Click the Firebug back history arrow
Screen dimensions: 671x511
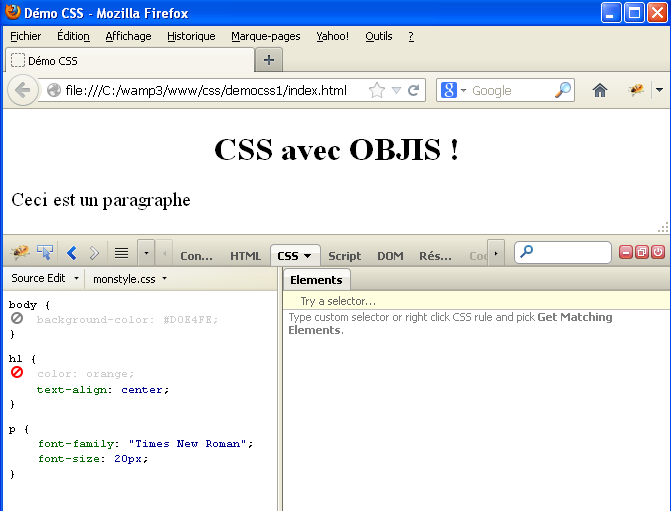pos(71,253)
